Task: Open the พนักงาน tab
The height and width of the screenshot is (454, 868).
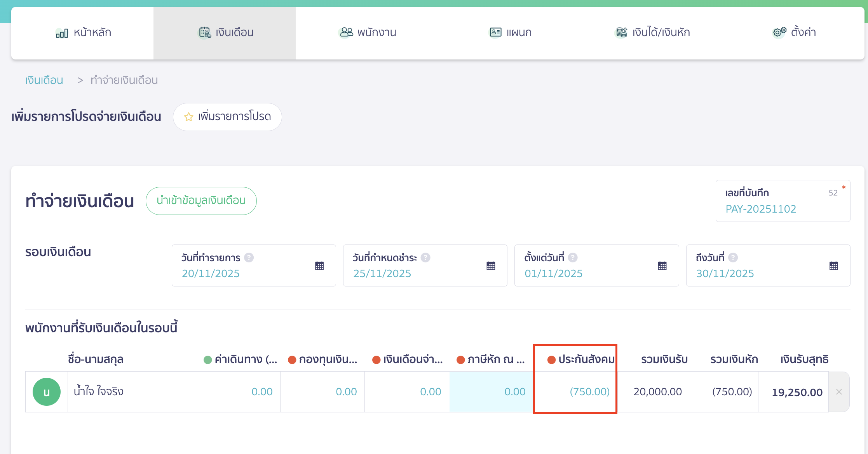Action: coord(367,33)
